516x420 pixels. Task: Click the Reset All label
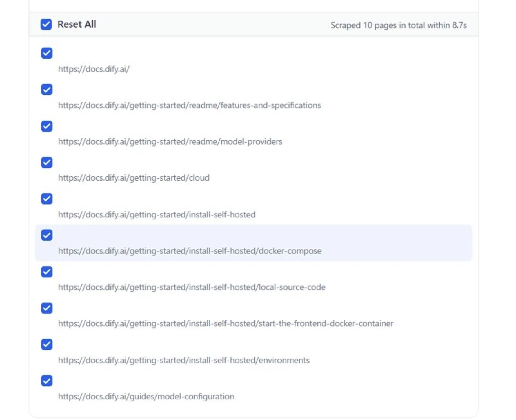pyautogui.click(x=77, y=24)
